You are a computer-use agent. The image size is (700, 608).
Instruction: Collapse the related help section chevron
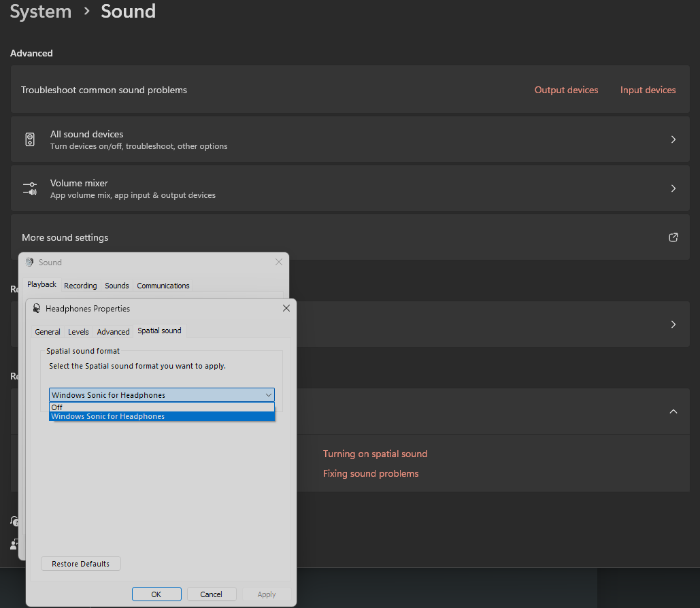(673, 411)
